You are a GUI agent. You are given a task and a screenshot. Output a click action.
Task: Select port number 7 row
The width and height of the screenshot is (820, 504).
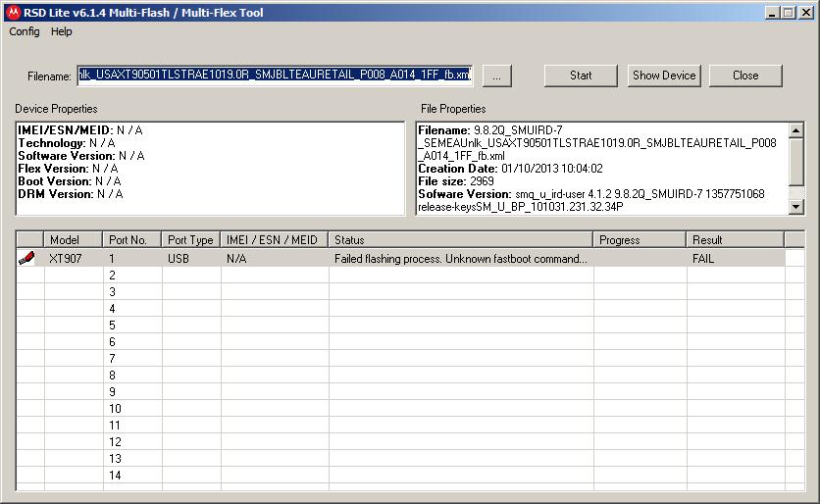410,359
